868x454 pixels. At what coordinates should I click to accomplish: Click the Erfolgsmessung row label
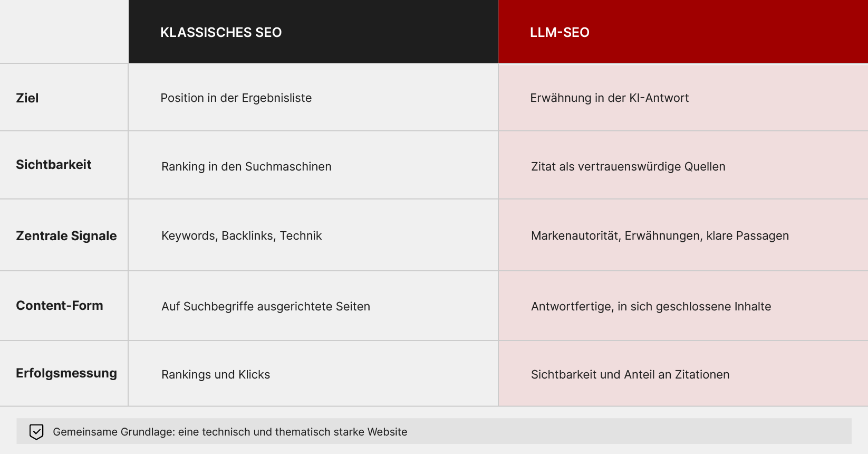click(66, 373)
